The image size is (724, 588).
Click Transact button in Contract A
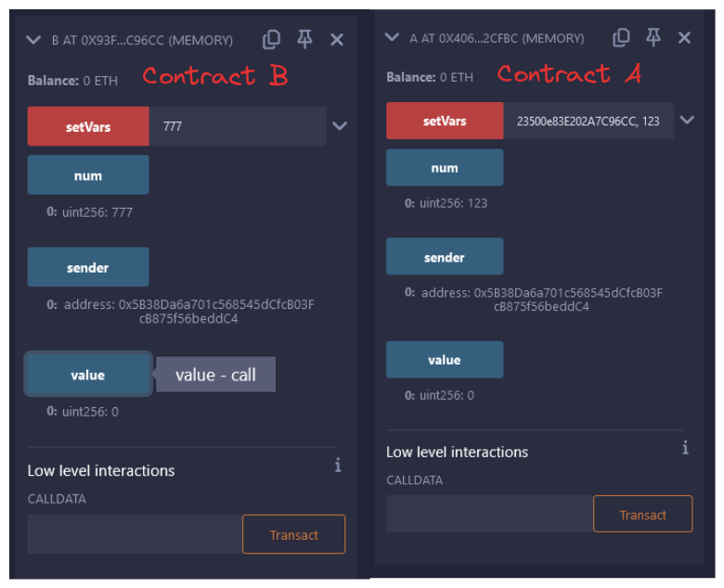642,515
